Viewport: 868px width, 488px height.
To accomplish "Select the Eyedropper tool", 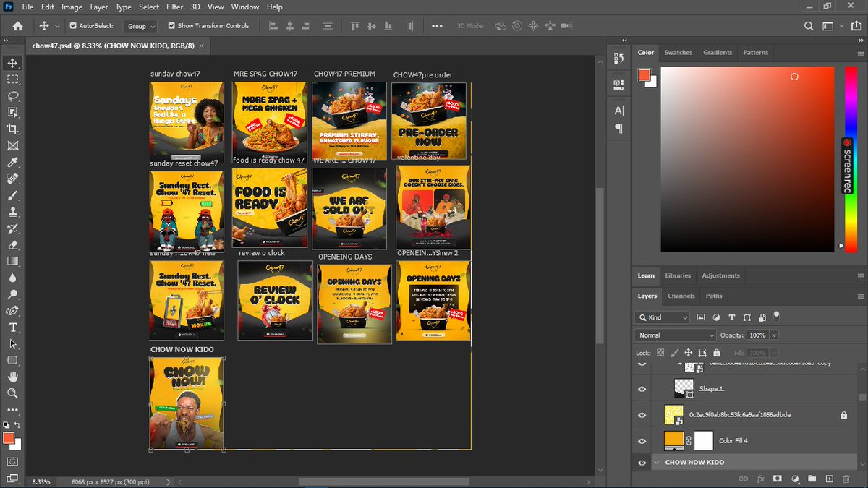I will (x=13, y=163).
